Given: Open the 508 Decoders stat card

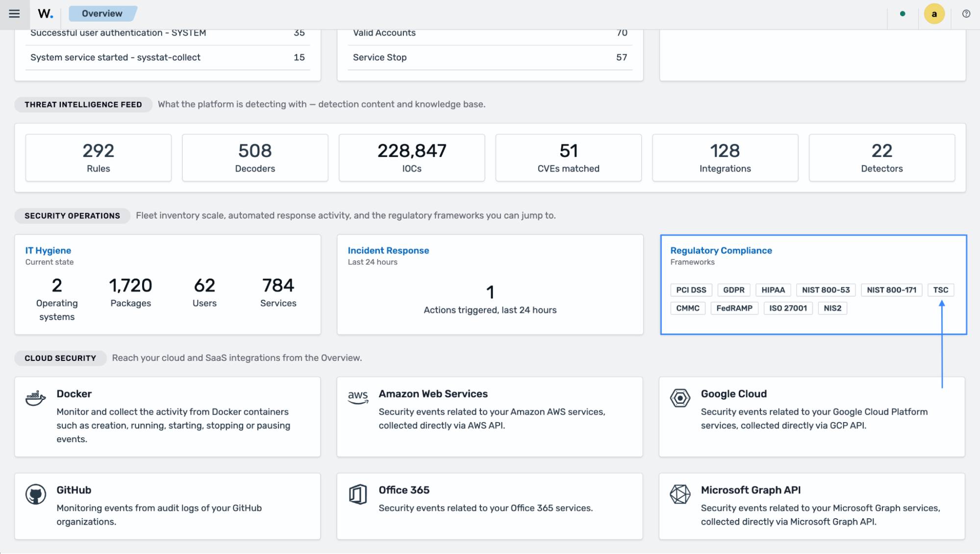Looking at the screenshot, I should pos(255,158).
